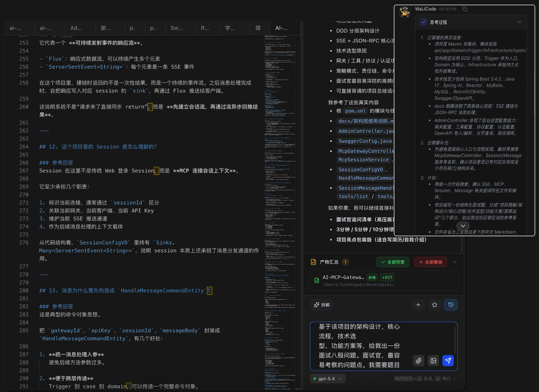Screen dimensions: 539x392
Task: Click the insert image icon
Action: pos(433,361)
